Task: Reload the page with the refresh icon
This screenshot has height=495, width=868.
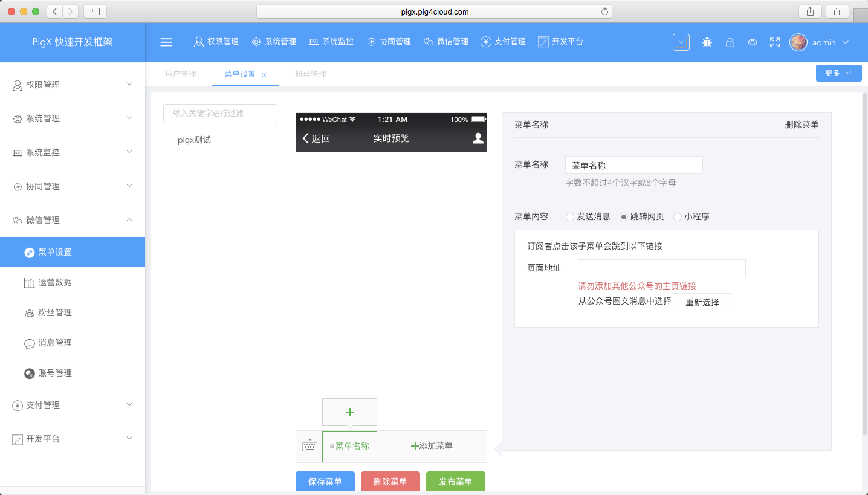Action: coord(604,11)
